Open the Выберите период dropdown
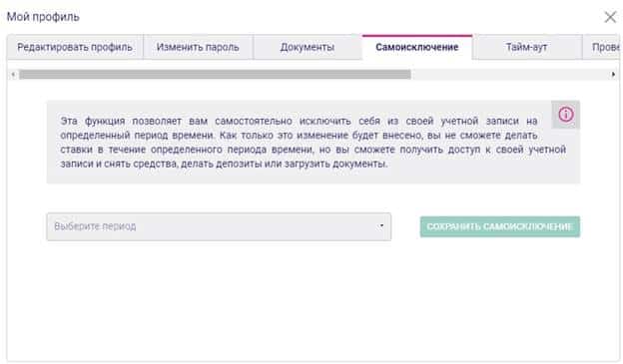The width and height of the screenshot is (623, 364). 219,226
